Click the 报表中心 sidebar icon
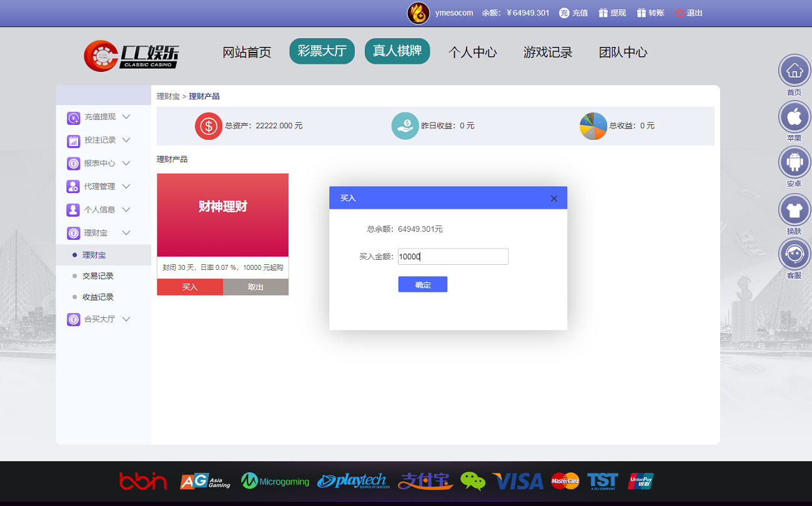This screenshot has height=506, width=812. (74, 164)
